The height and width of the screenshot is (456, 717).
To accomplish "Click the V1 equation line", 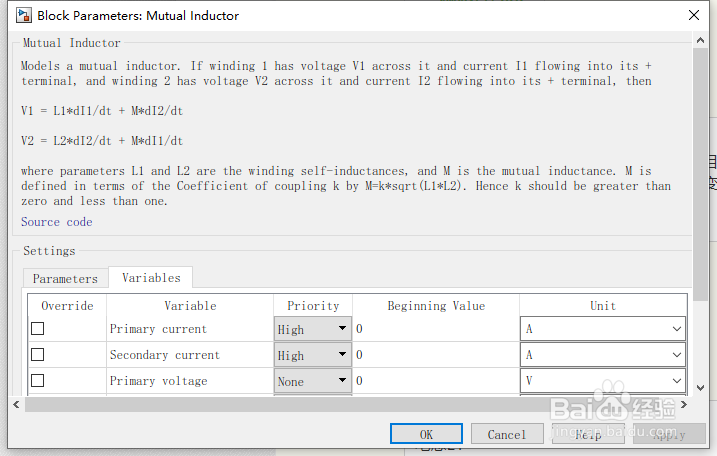I will point(102,111).
